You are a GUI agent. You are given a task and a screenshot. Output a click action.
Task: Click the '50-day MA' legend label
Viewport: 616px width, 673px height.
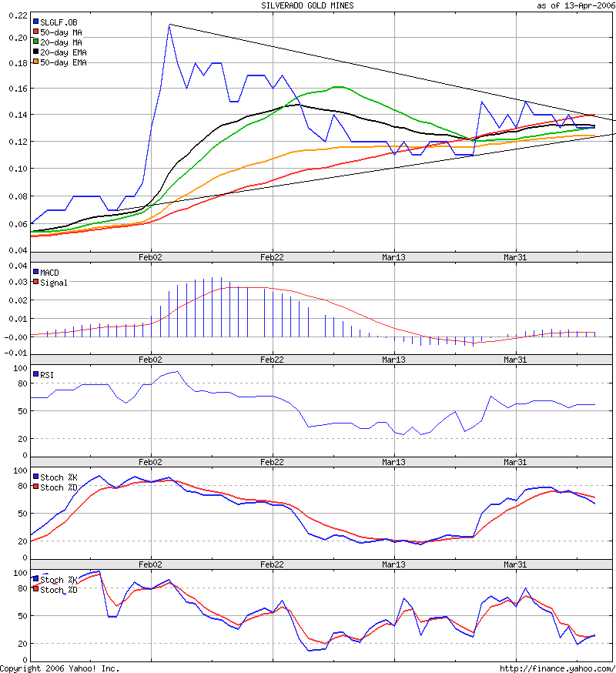coord(61,32)
